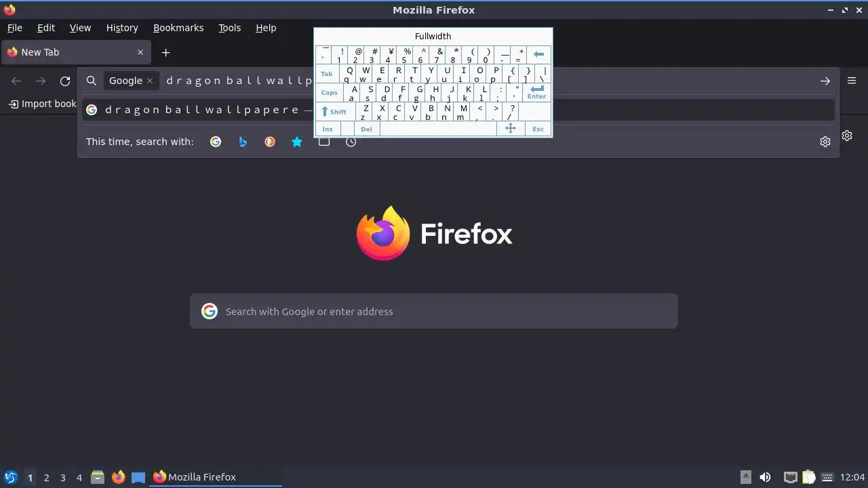The width and height of the screenshot is (868, 488).
Task: Open the Edit menu
Action: coord(46,28)
